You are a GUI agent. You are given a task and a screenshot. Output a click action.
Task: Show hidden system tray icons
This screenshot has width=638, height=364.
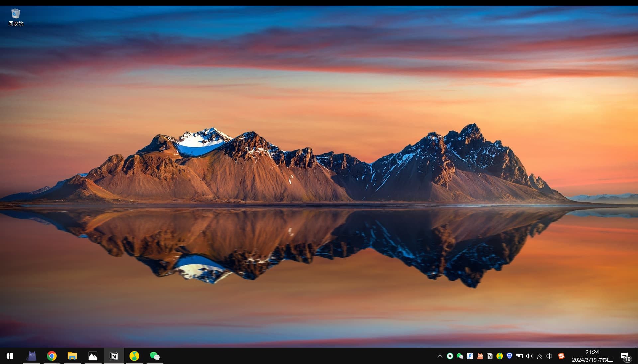pos(440,356)
